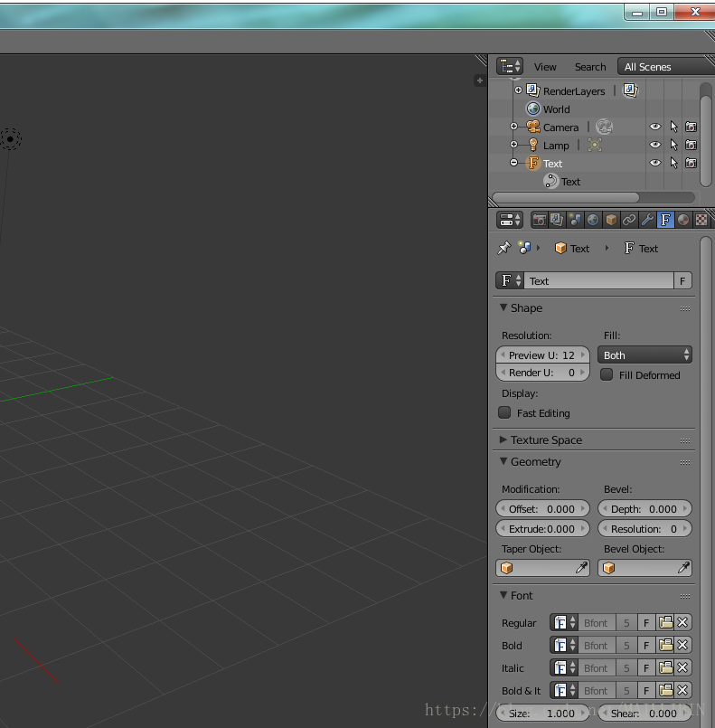This screenshot has height=728, width=715.
Task: Switch to the Constraints properties tab
Action: tap(629, 220)
